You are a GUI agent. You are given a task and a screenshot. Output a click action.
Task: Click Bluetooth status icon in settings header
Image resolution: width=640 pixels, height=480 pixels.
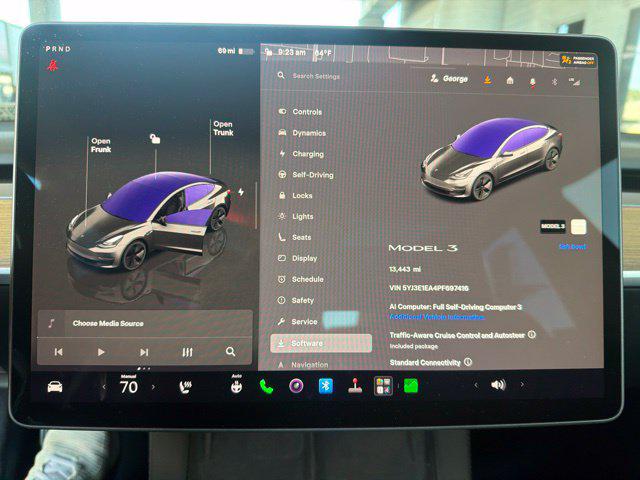(554, 82)
